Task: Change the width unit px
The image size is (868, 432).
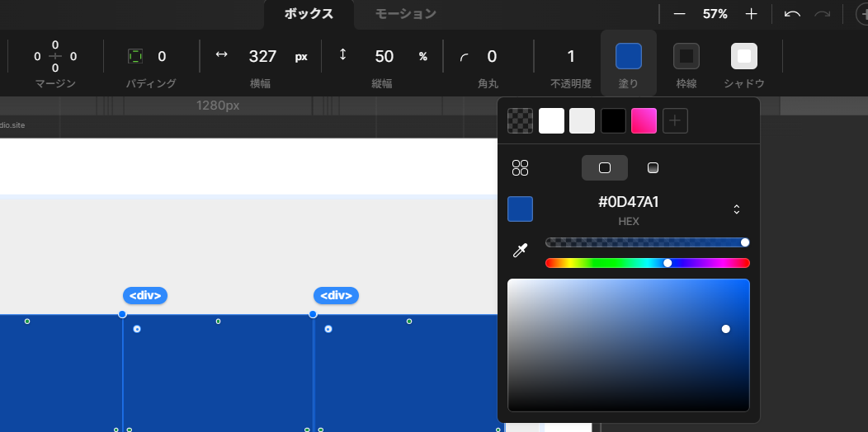Action: tap(301, 57)
